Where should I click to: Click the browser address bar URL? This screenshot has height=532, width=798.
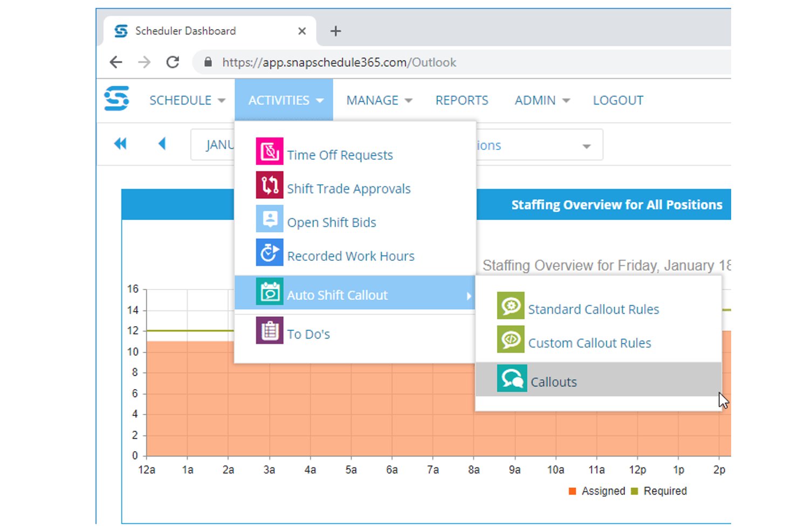339,63
